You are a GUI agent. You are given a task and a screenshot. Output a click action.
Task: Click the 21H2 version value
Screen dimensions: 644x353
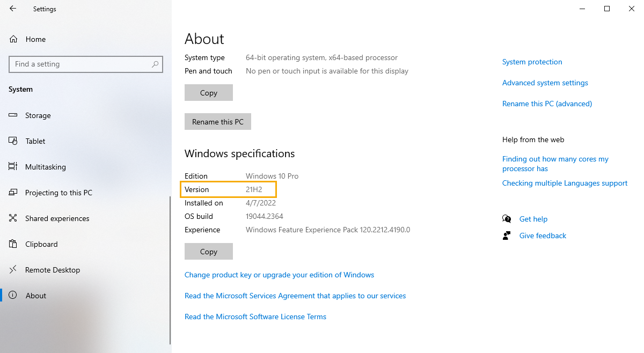tap(253, 189)
